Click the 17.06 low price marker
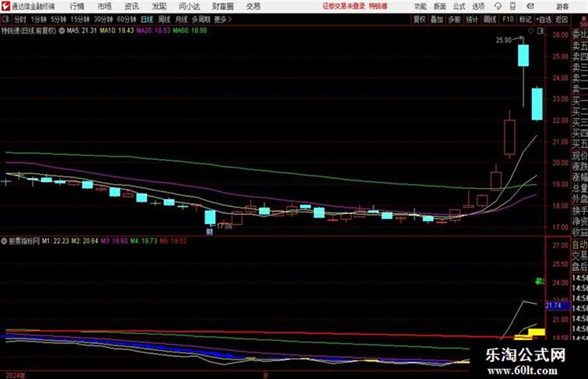 225,227
